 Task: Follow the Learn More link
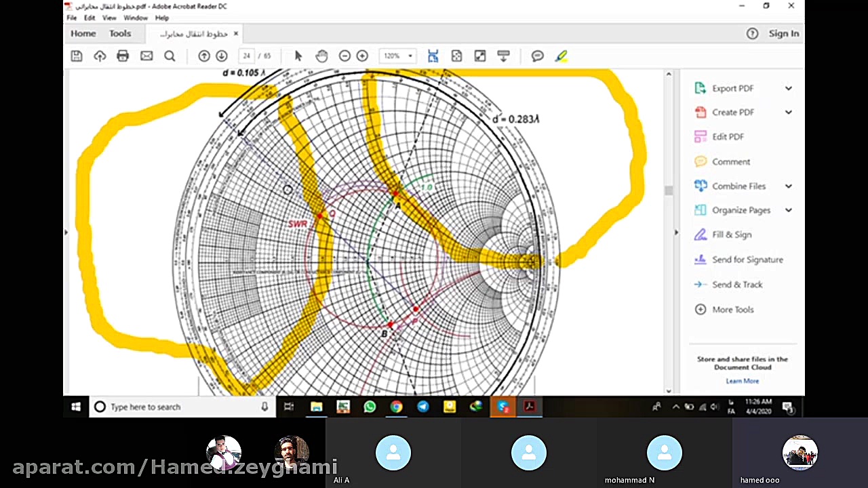[x=742, y=381]
